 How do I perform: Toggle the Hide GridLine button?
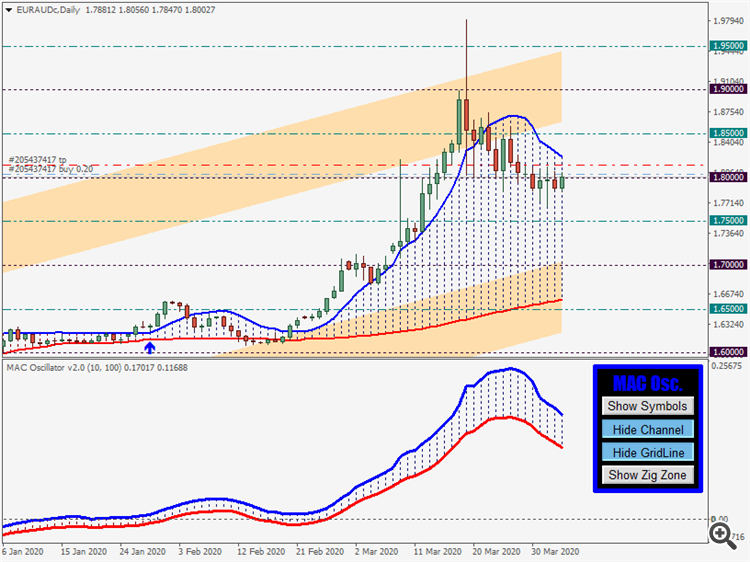648,452
